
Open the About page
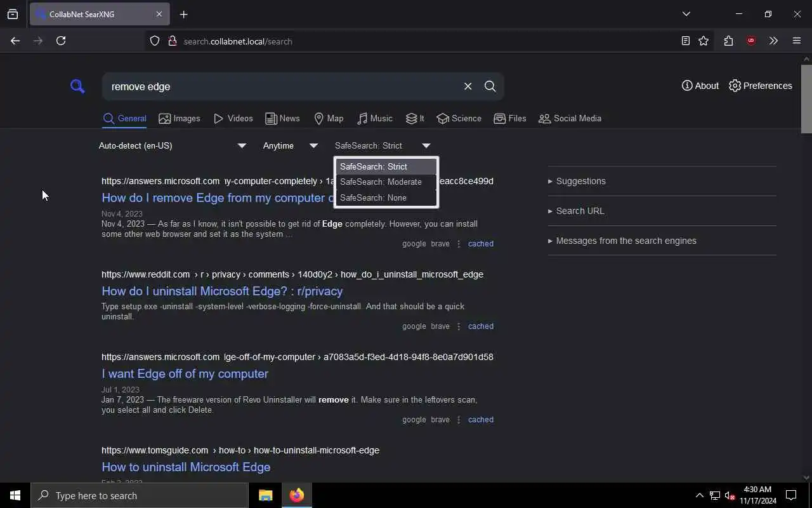pos(700,86)
